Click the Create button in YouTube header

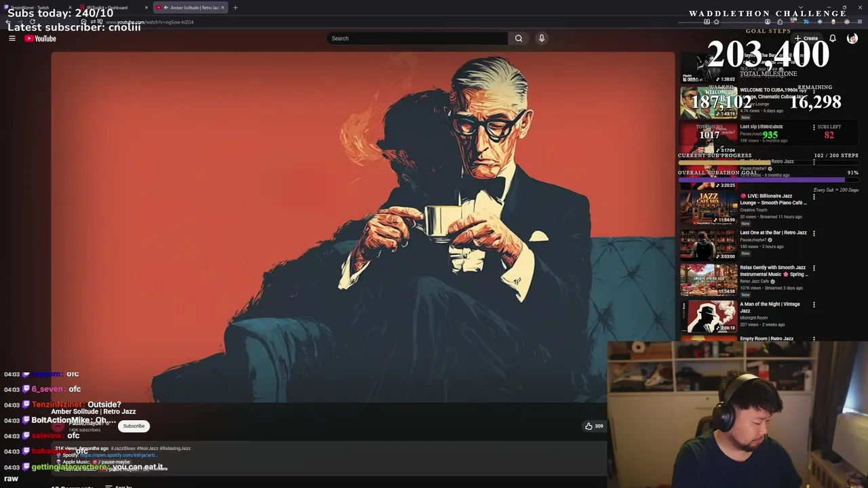tap(807, 38)
